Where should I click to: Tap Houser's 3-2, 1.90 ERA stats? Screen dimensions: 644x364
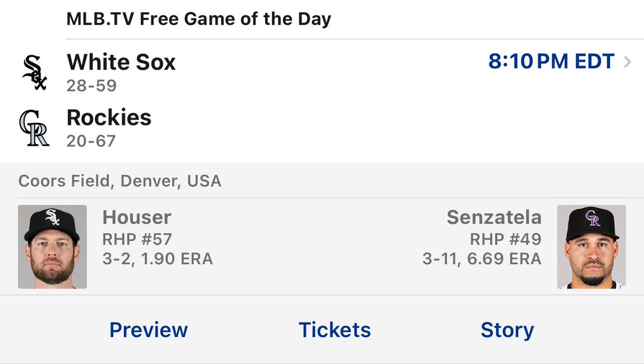pos(158,259)
